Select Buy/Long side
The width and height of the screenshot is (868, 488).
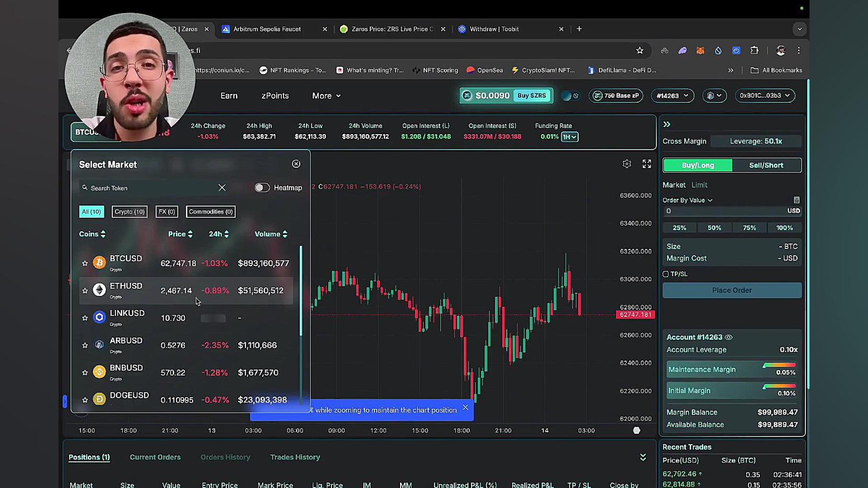[698, 165]
